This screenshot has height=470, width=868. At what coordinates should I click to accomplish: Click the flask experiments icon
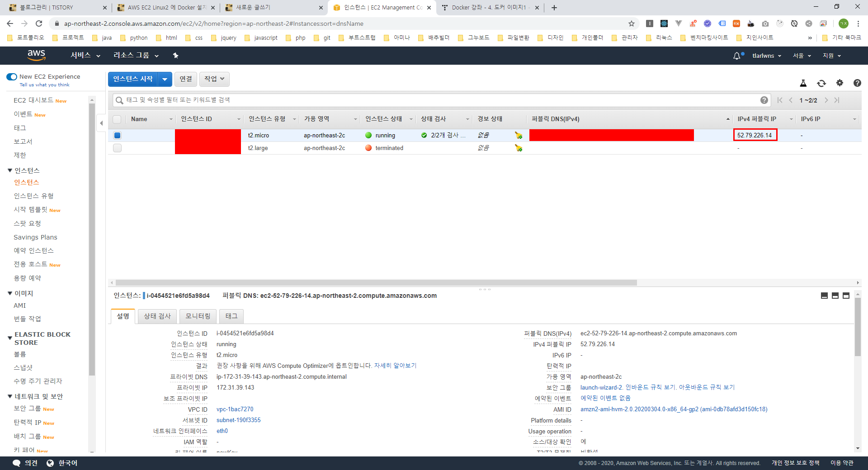pos(803,83)
